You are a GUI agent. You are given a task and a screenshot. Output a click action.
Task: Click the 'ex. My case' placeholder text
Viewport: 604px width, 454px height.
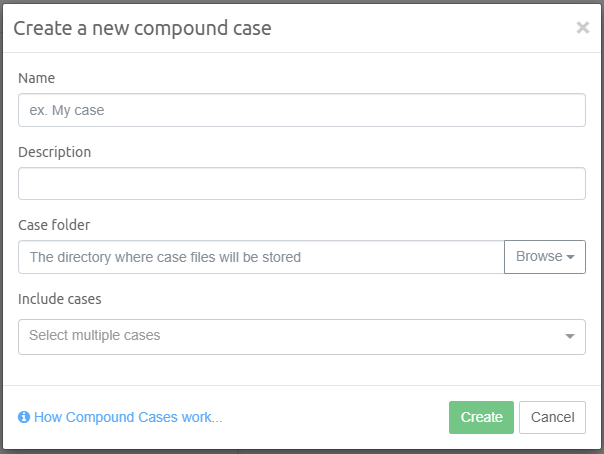click(67, 110)
